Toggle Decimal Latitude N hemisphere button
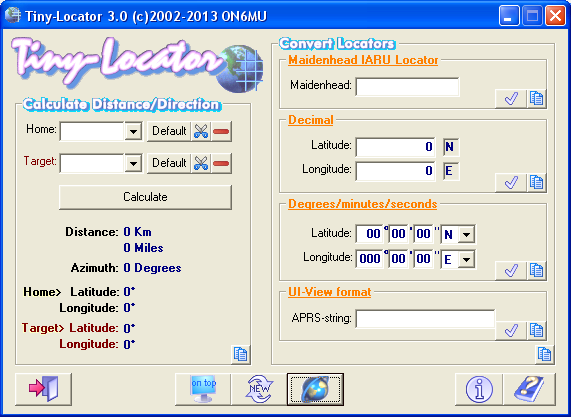 tap(450, 147)
